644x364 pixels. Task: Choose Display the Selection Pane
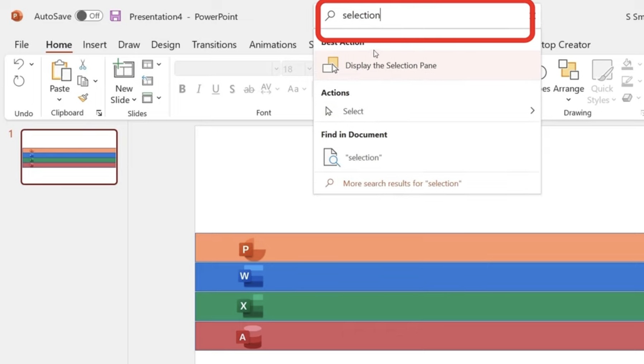click(427, 66)
